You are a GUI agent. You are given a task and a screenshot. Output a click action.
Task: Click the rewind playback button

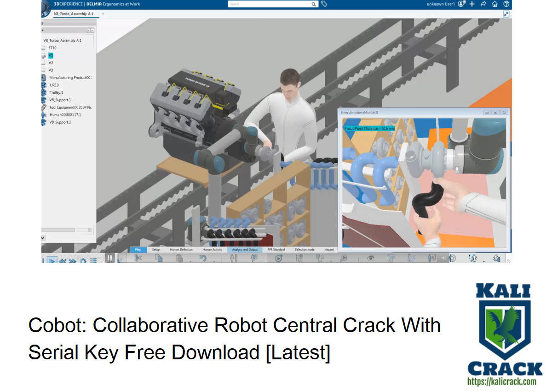(63, 261)
